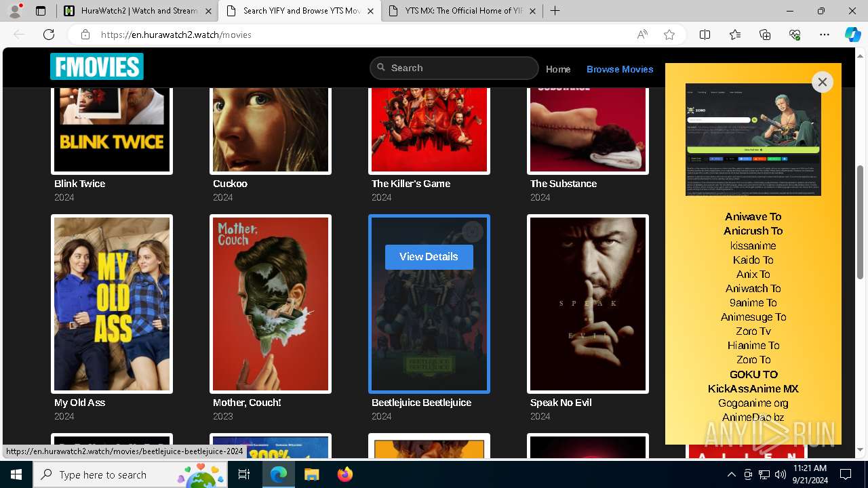Click GOKU TO ad link
868x488 pixels.
click(753, 374)
